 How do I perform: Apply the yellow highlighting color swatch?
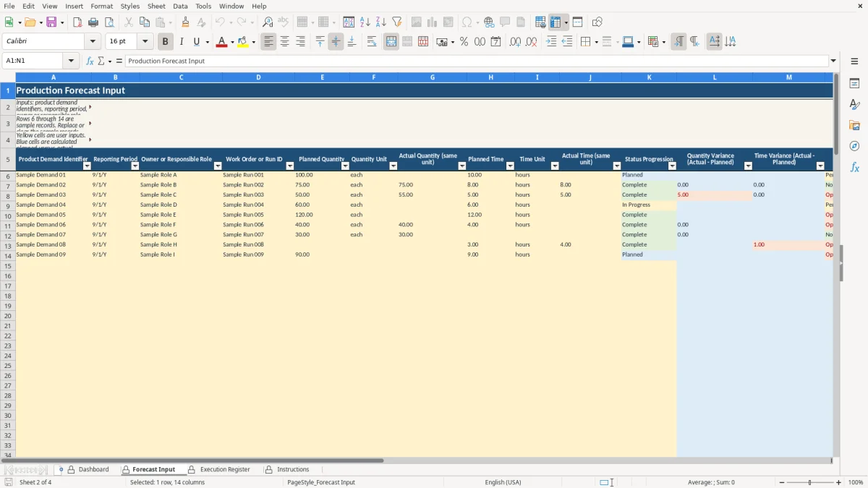pyautogui.click(x=243, y=42)
